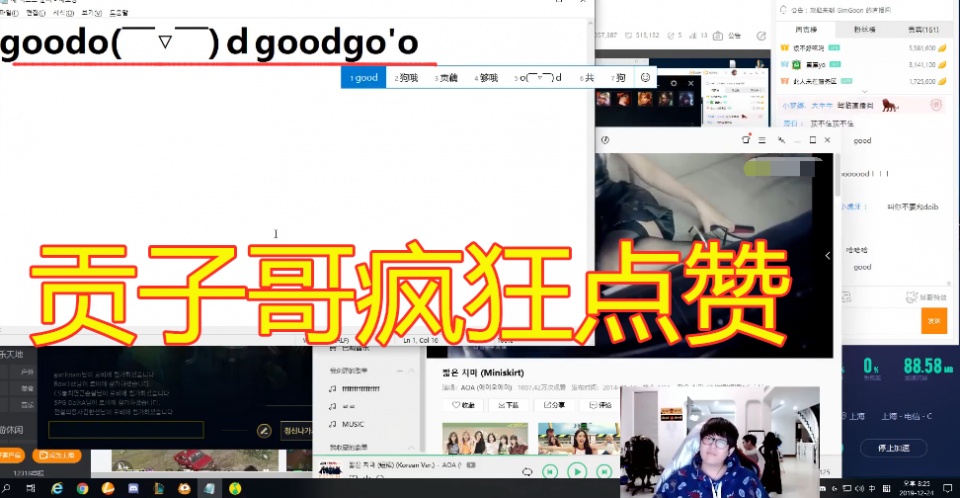Click the stop acceleration button
Viewport: 960px width, 498px height.
(x=893, y=448)
